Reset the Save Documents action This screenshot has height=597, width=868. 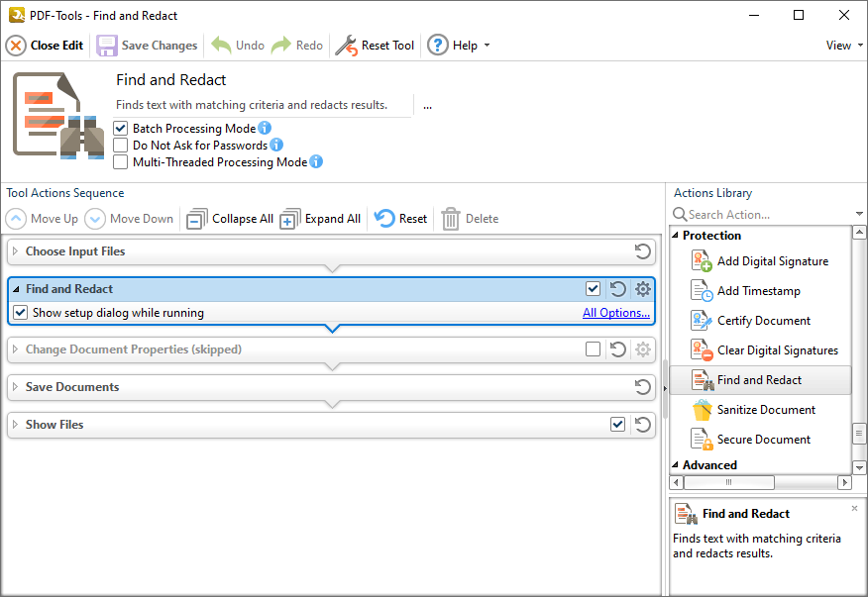click(x=642, y=387)
